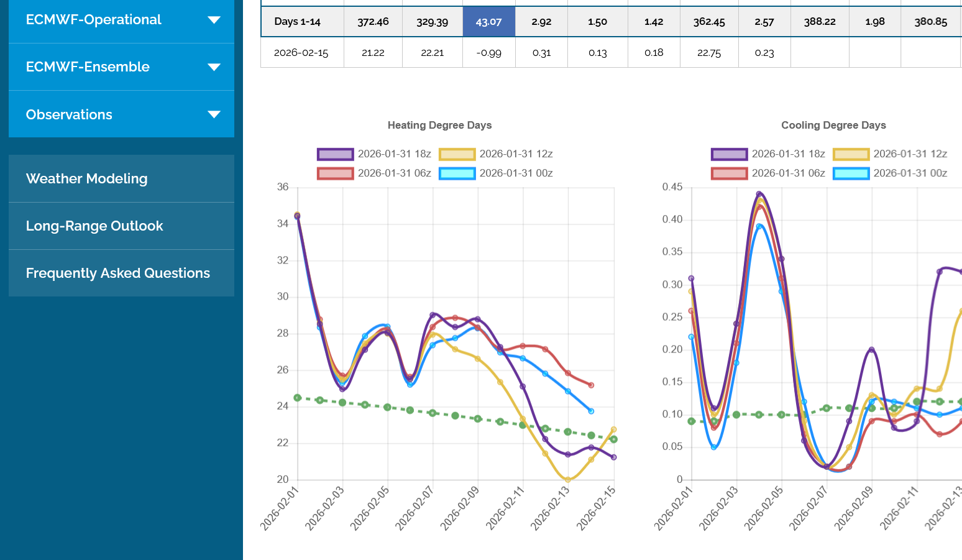This screenshot has width=962, height=560.
Task: Expand the ECMWF-Ensemble dropdown arrow
Action: coord(214,67)
